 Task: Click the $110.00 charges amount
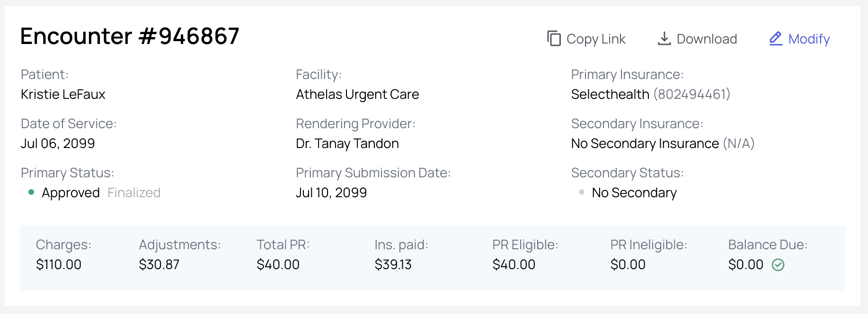[x=59, y=264]
